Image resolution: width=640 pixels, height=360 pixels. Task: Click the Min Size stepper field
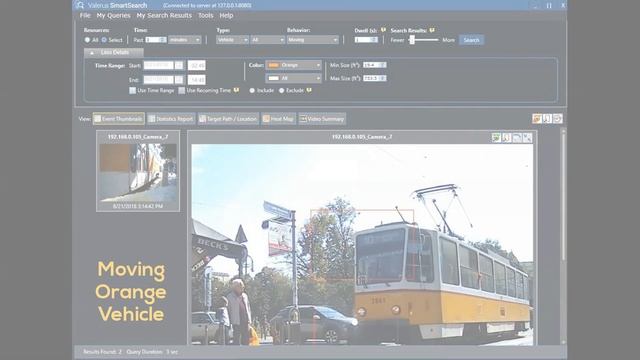[374, 65]
